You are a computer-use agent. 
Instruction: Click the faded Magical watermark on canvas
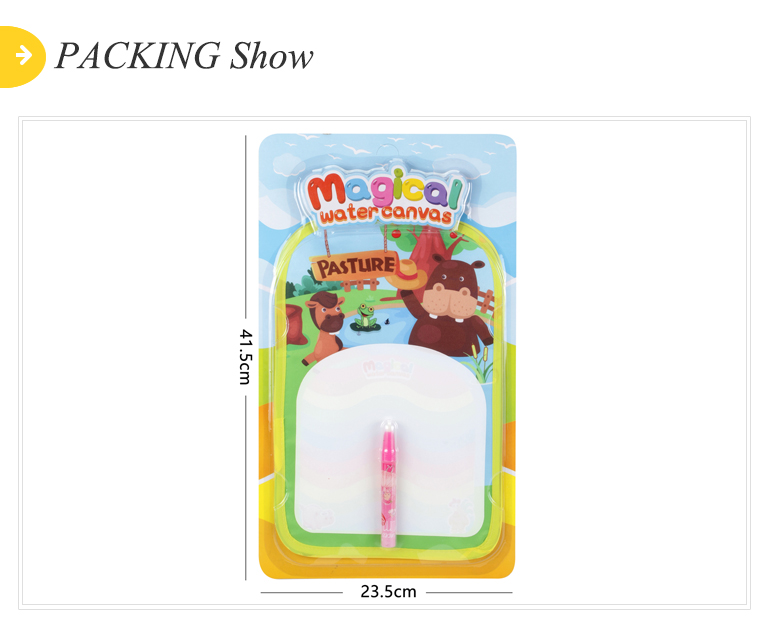tap(388, 369)
